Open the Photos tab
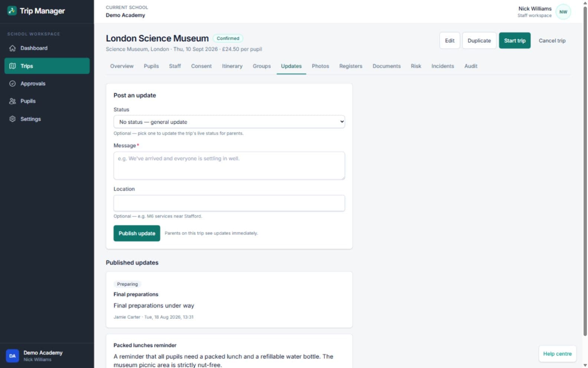The height and width of the screenshot is (368, 588). click(x=320, y=66)
